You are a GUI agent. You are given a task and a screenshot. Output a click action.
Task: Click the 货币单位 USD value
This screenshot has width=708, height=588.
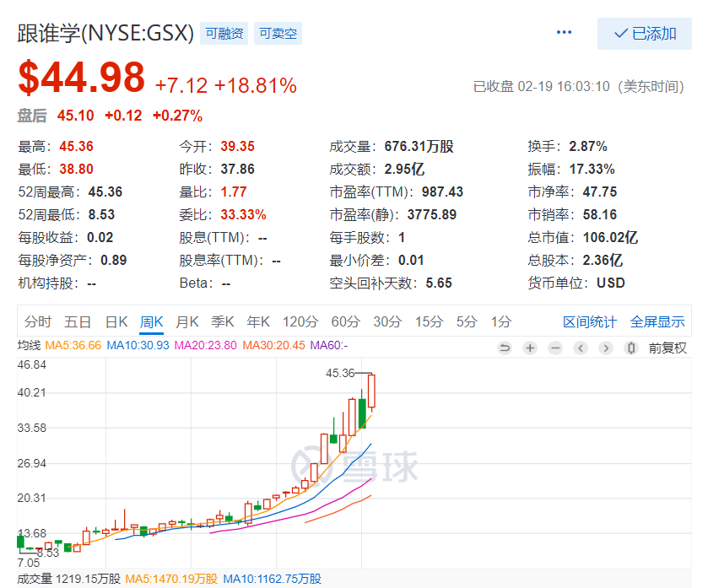coord(611,283)
